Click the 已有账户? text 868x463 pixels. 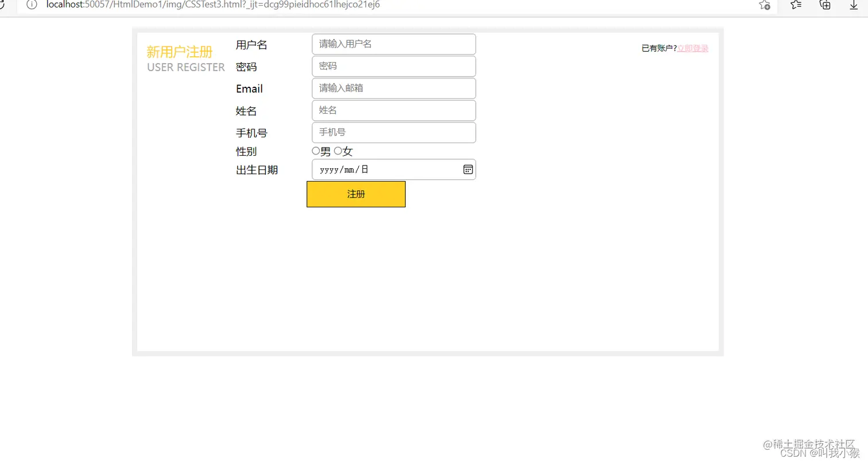coord(659,48)
